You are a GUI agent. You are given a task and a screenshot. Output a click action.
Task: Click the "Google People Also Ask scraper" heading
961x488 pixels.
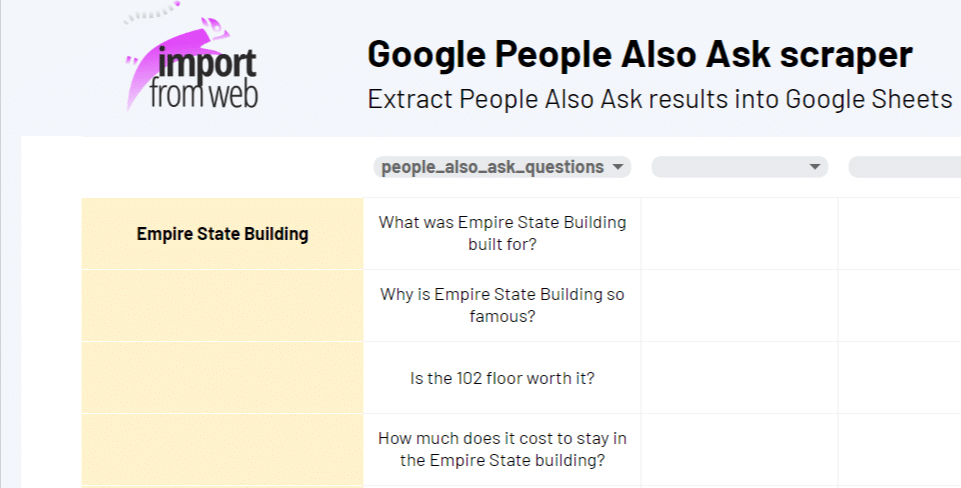pyautogui.click(x=639, y=54)
